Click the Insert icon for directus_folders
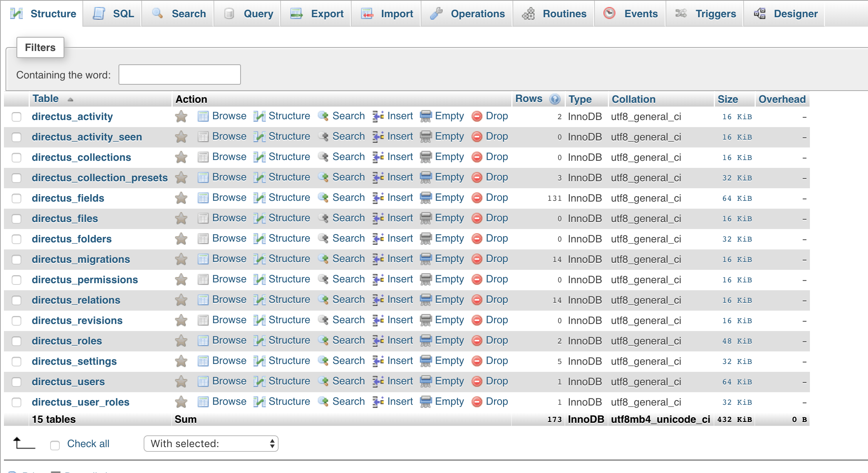Image resolution: width=868 pixels, height=473 pixels. click(378, 238)
